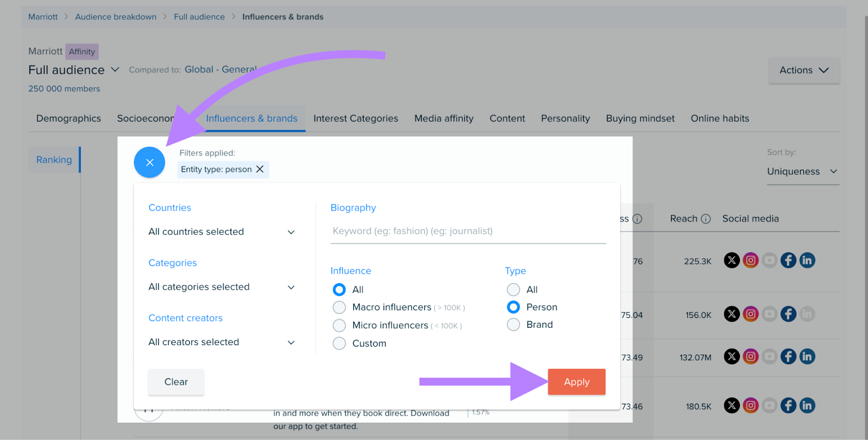Click the info icon next to Reach
The image size is (868, 440).
705,219
